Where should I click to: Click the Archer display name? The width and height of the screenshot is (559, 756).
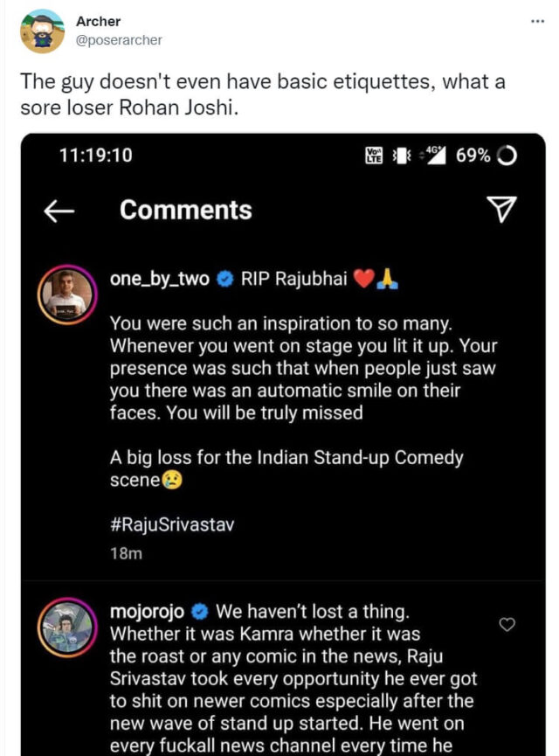(x=98, y=21)
